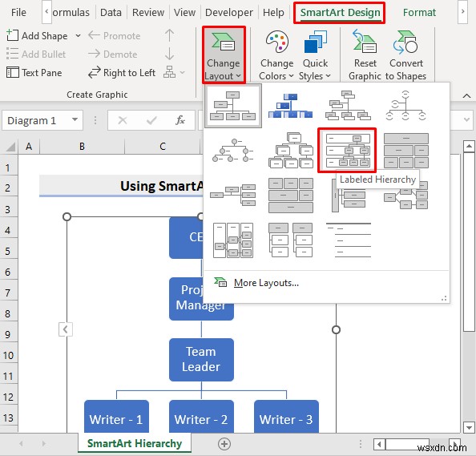Open the Change Colors dropdown

276,56
